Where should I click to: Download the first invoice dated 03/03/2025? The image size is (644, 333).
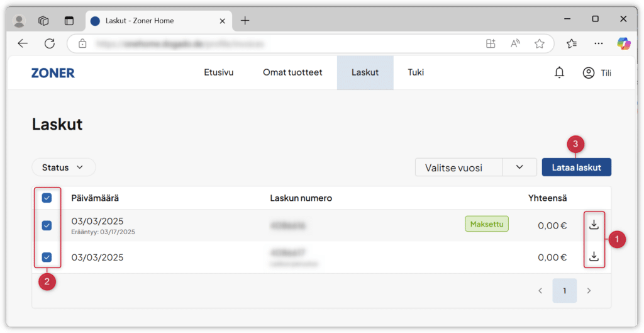point(594,224)
